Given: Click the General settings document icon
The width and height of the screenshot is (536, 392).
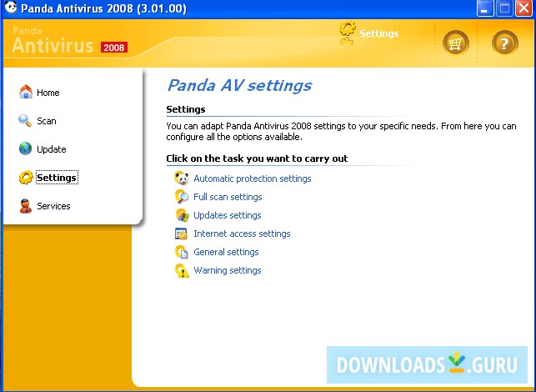Looking at the screenshot, I should pyautogui.click(x=182, y=252).
